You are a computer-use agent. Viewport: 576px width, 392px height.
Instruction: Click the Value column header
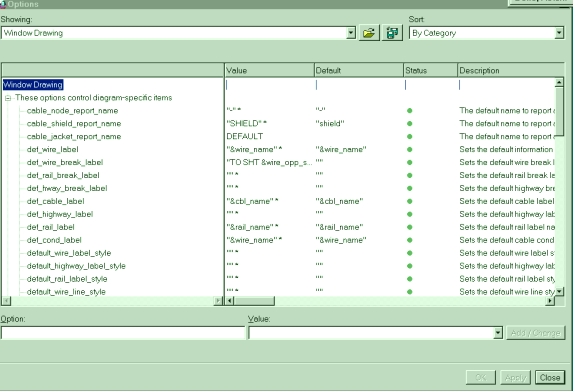point(269,70)
